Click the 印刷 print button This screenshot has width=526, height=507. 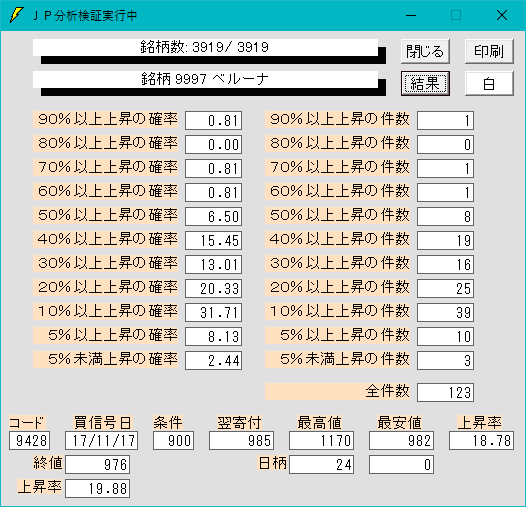coord(489,51)
